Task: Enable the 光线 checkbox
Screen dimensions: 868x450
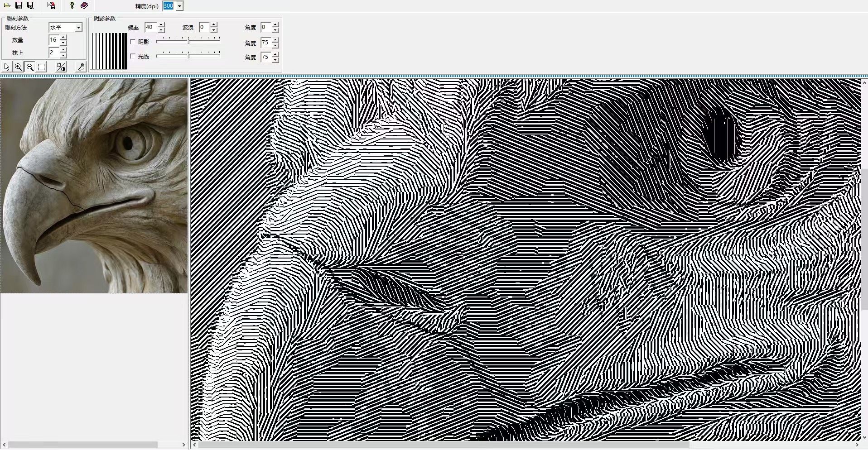Action: tap(133, 56)
